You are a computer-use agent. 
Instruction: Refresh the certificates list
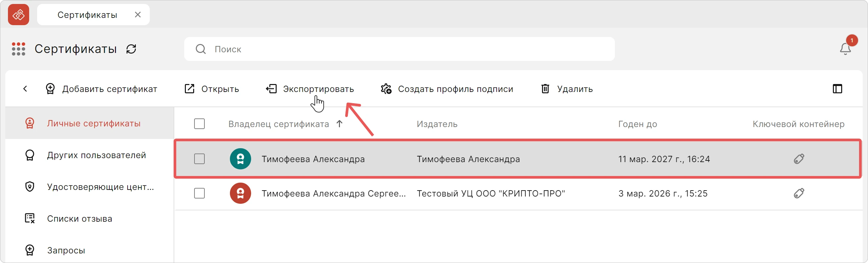click(x=132, y=49)
